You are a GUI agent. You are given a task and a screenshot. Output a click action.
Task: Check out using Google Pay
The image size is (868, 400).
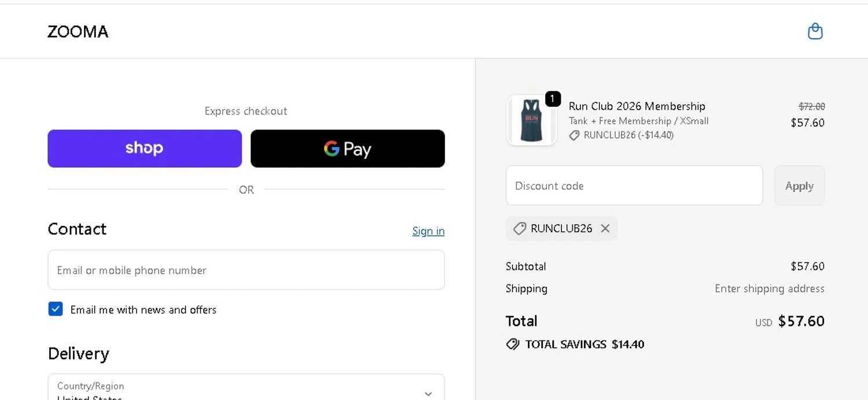[347, 149]
